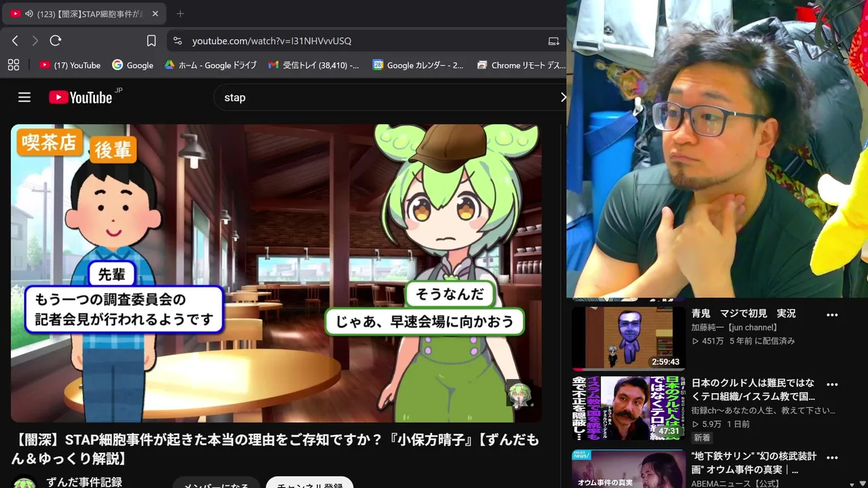The image size is (868, 488).
Task: Open the apps grid in bookmarks bar
Action: coord(14,65)
